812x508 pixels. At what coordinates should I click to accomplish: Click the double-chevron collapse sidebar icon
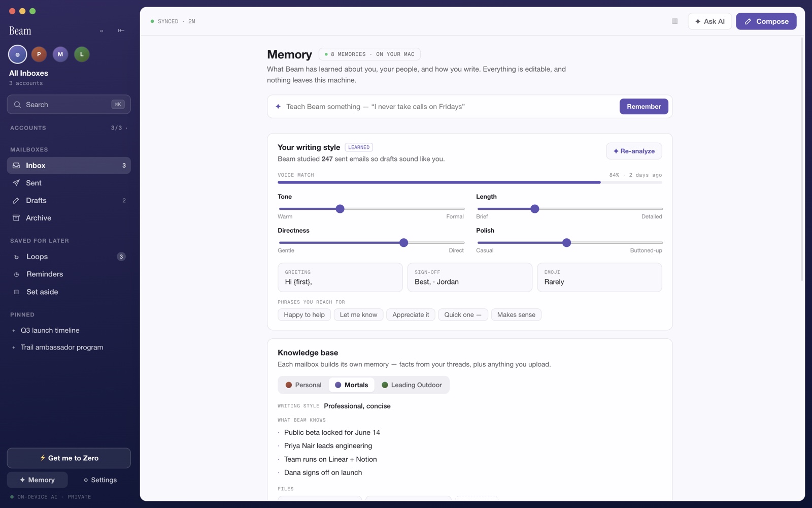(x=101, y=31)
